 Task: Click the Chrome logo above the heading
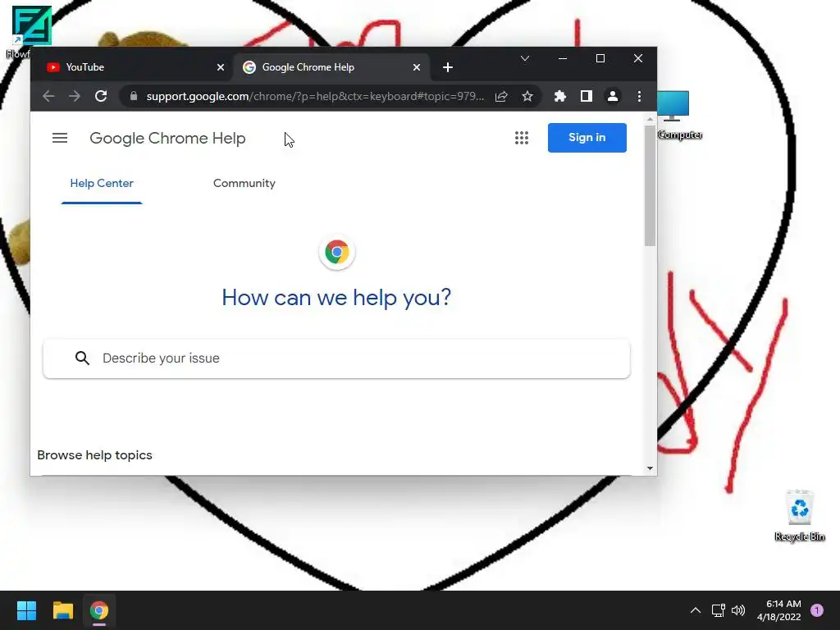[336, 252]
